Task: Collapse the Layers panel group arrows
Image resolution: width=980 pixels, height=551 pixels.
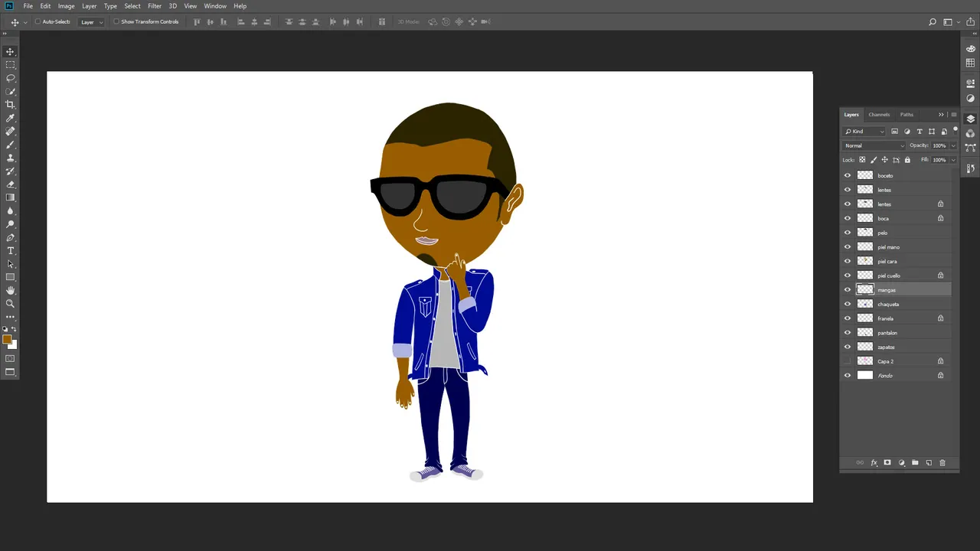Action: tap(941, 115)
